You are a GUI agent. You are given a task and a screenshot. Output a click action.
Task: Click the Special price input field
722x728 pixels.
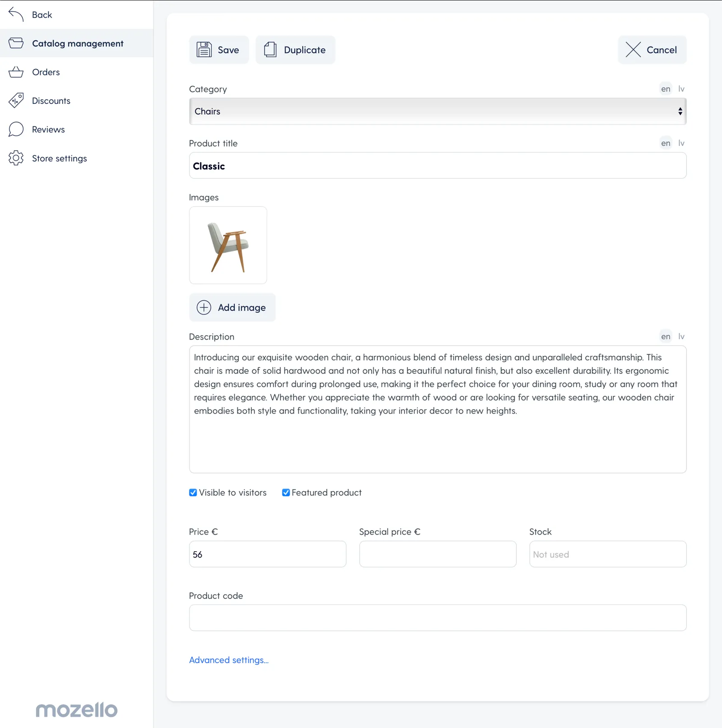(438, 554)
